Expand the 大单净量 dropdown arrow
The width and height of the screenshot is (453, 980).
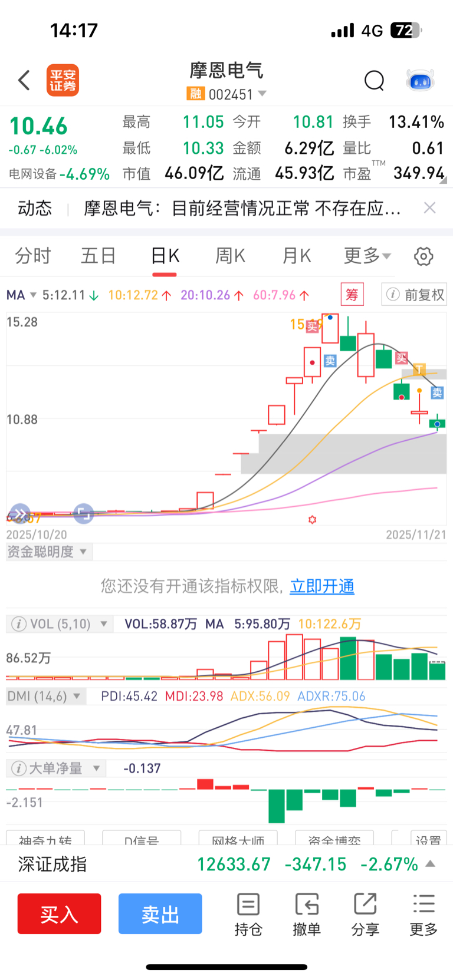96,768
